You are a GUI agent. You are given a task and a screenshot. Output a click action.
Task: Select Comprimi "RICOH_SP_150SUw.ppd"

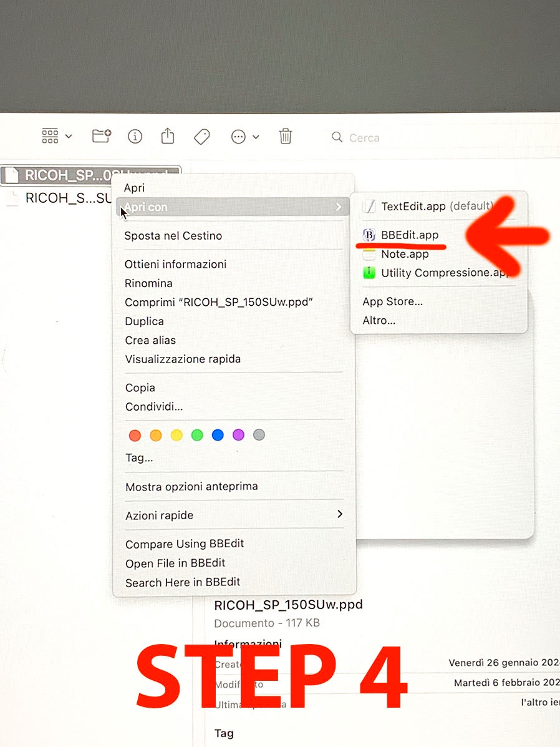tap(218, 302)
